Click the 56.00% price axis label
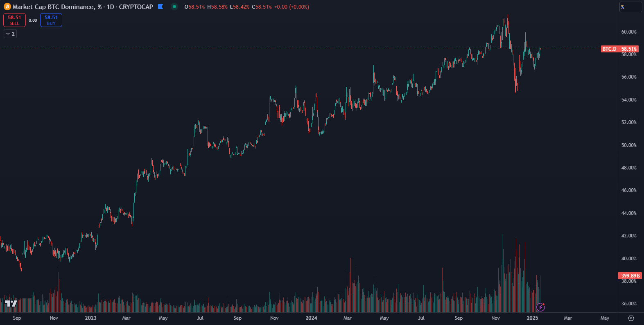Image resolution: width=644 pixels, height=325 pixels. (629, 77)
